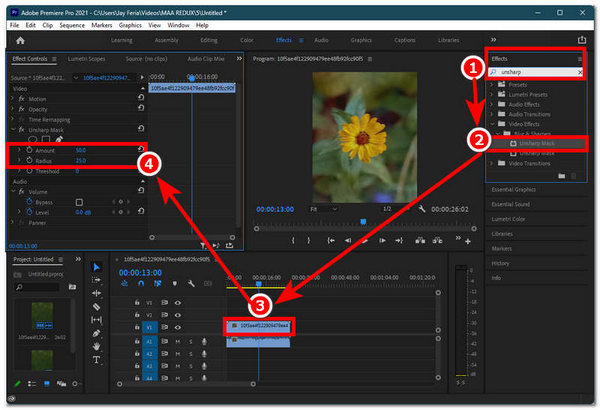
Task: Expand Audio Effects folder
Action: pos(492,104)
